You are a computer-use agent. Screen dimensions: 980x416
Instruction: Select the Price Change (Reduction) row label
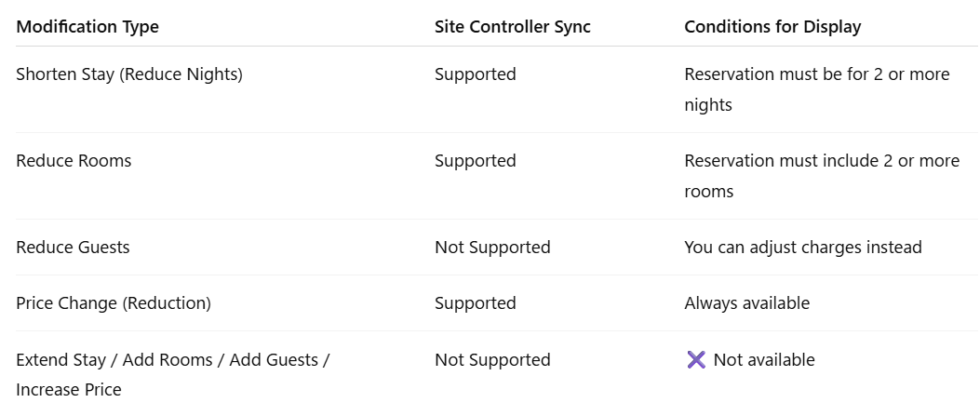click(x=114, y=303)
